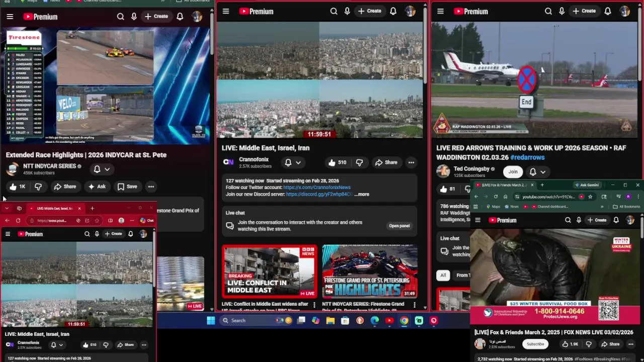Dislike the Fox & Friends live stream

click(x=589, y=344)
